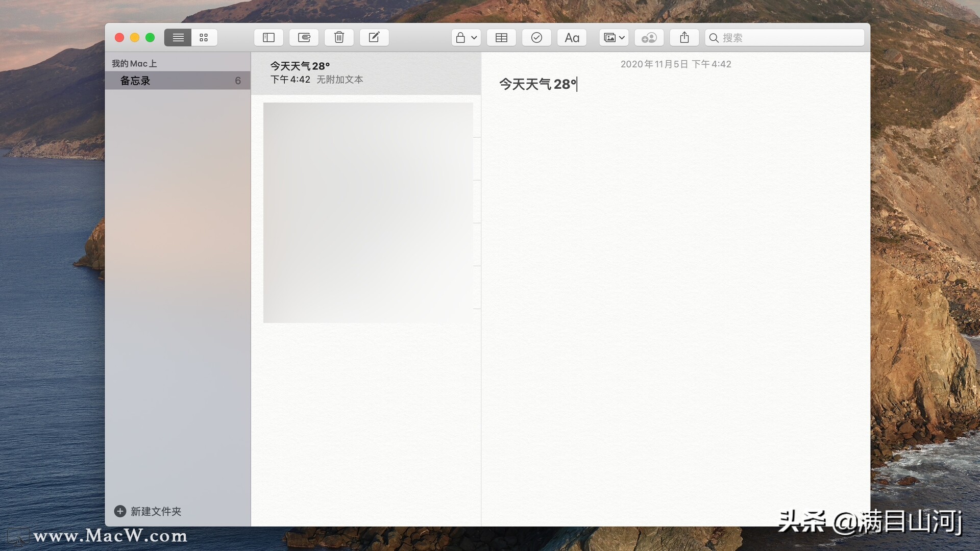980x551 pixels.
Task: Click the 我的 Mac 上 section header
Action: pyautogui.click(x=134, y=64)
